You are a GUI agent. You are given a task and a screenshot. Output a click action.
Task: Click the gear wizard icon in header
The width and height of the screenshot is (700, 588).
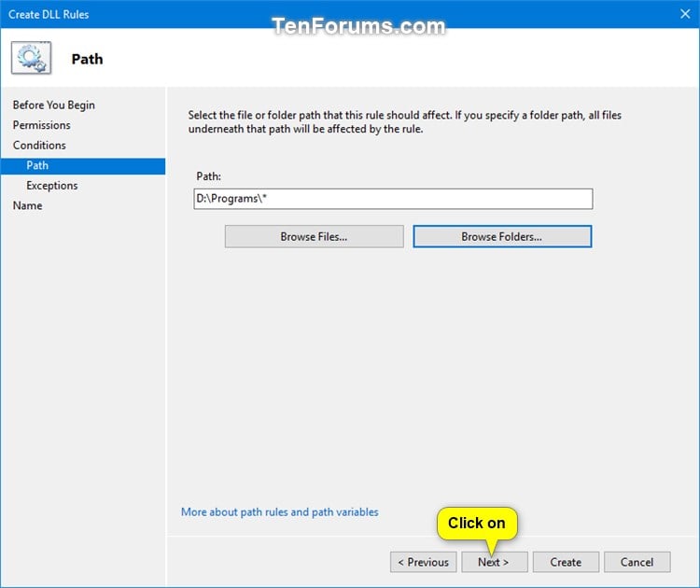tap(31, 58)
